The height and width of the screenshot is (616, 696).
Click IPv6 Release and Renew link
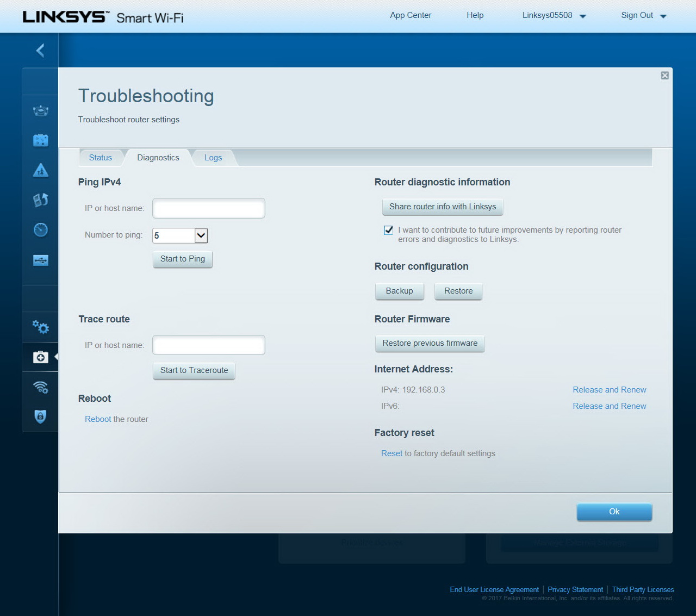point(610,406)
